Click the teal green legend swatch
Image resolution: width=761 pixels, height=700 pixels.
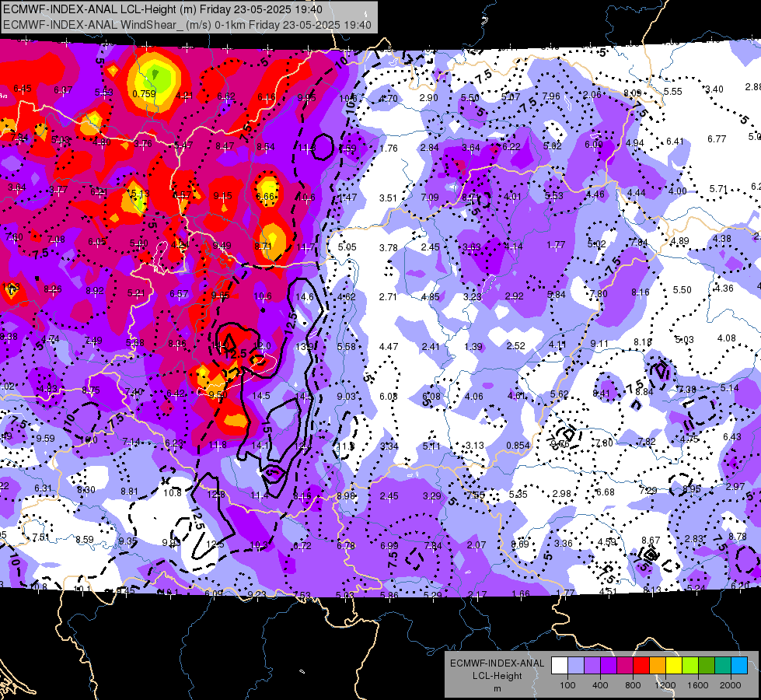tap(723, 666)
